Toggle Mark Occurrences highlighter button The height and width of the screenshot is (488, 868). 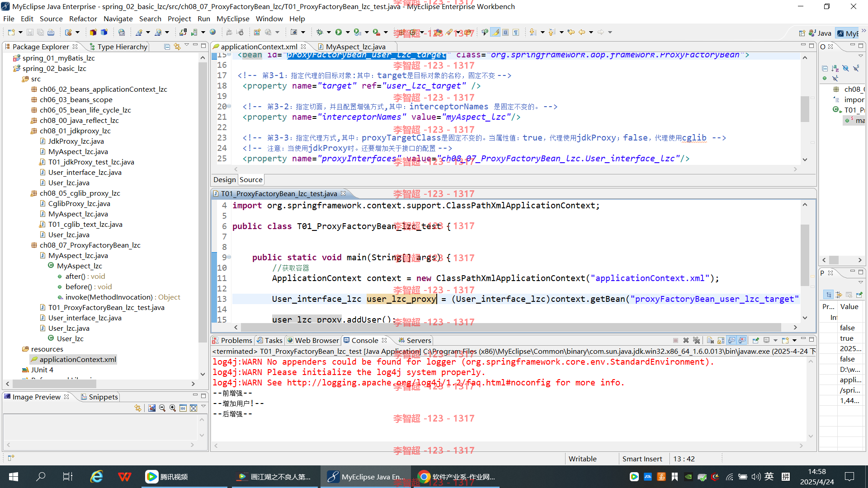[x=495, y=32]
